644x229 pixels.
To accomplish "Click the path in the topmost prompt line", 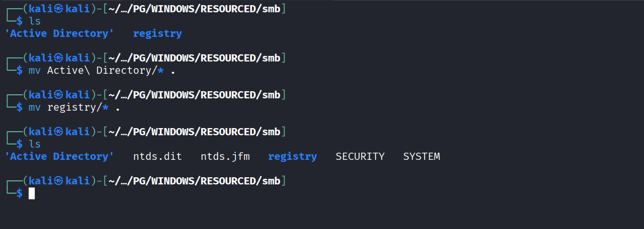I will click(195, 9).
